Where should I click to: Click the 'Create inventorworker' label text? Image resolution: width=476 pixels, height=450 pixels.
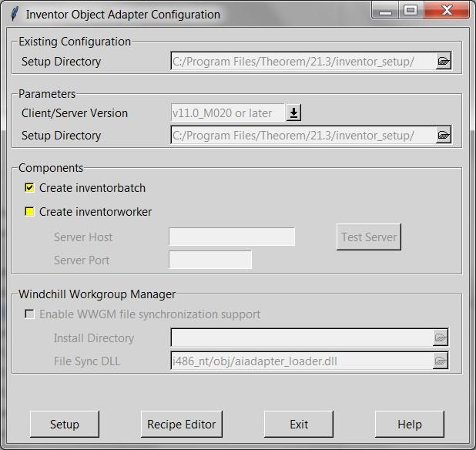96,212
